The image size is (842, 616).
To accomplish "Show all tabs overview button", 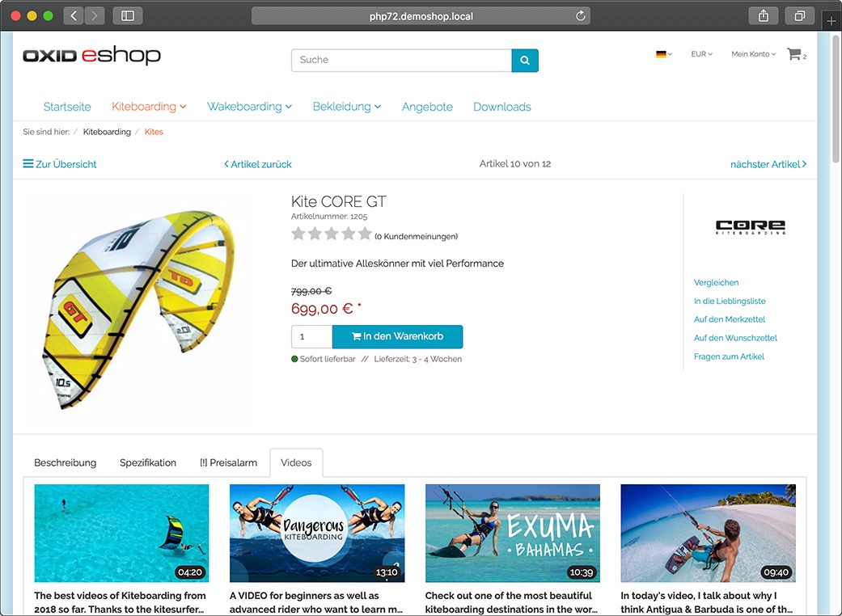I will click(x=800, y=15).
